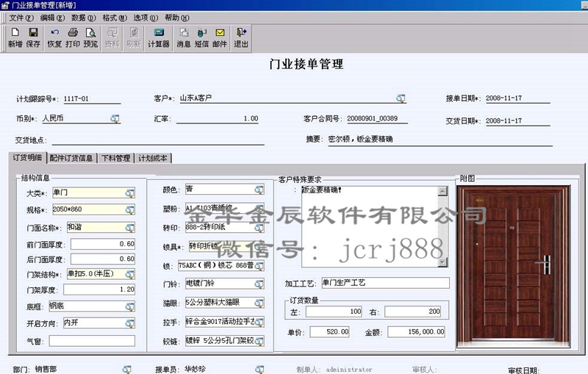Open the 大类 category lookup button
The height and width of the screenshot is (374, 588).
[x=130, y=193]
